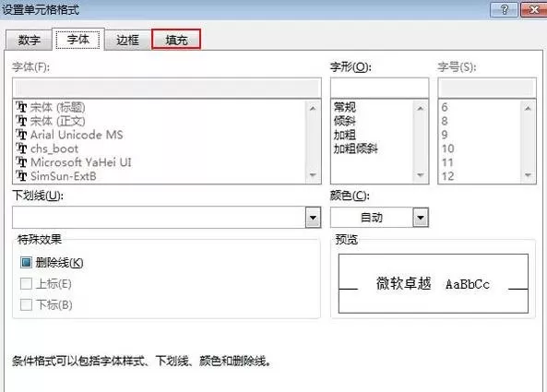547x392 pixels.
Task: Select font size 10
Action: pyautogui.click(x=447, y=148)
